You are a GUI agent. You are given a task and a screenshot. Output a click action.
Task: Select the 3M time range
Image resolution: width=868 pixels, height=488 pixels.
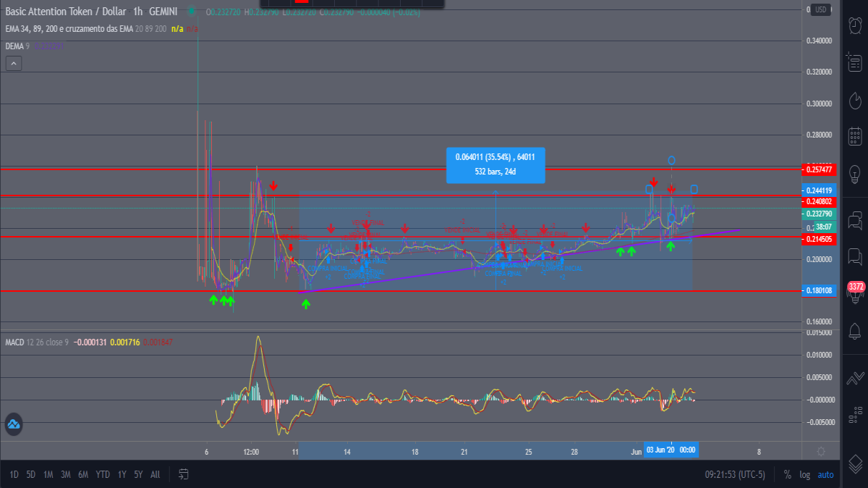pos(66,475)
